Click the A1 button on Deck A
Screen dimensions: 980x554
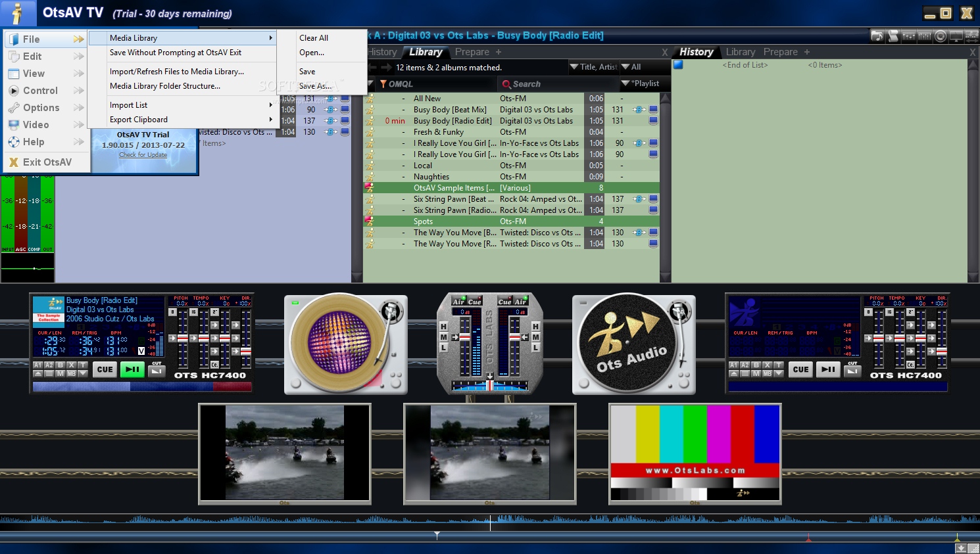click(x=37, y=365)
